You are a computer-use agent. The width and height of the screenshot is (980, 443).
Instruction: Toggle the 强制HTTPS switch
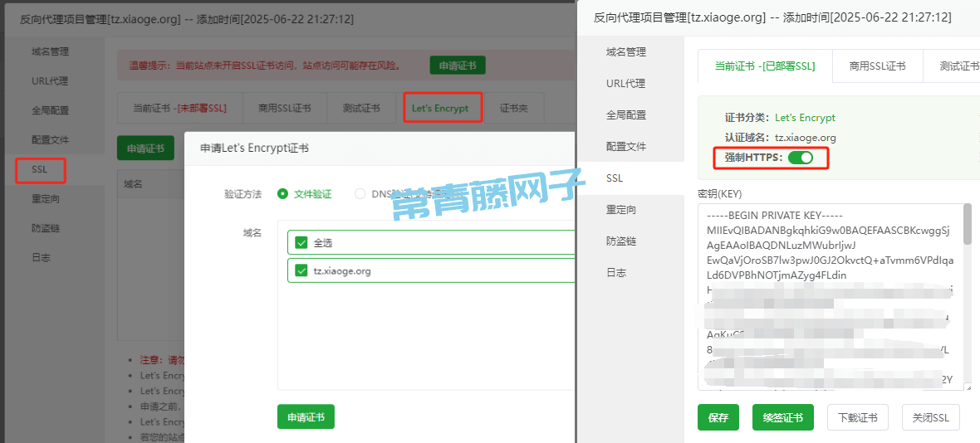click(x=800, y=158)
